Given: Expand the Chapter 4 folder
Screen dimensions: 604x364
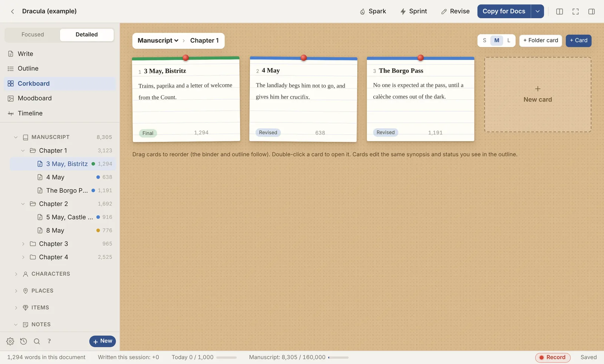Looking at the screenshot, I should (23, 257).
